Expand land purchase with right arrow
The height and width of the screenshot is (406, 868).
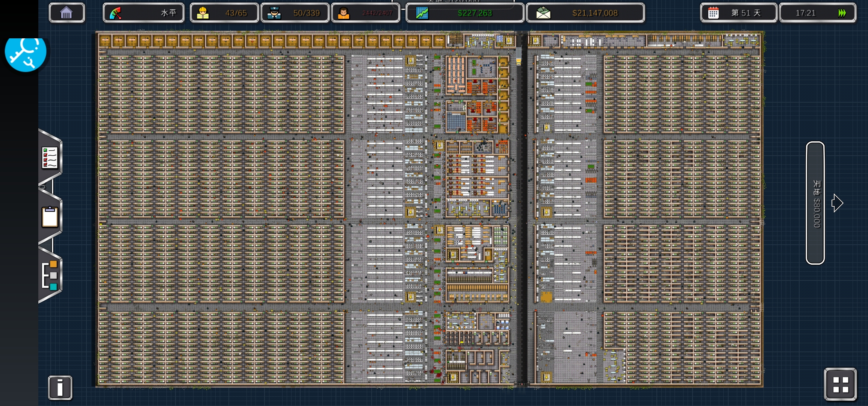(837, 203)
